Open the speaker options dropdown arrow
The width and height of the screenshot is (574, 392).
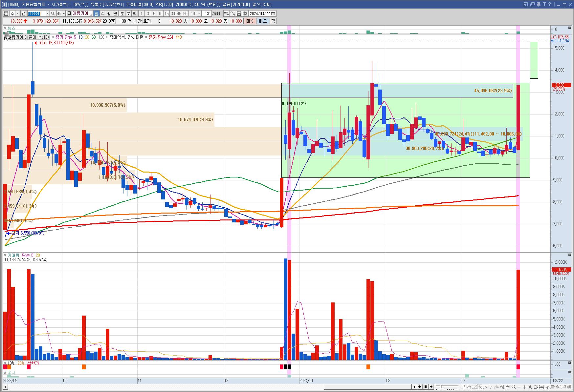click(x=64, y=13)
